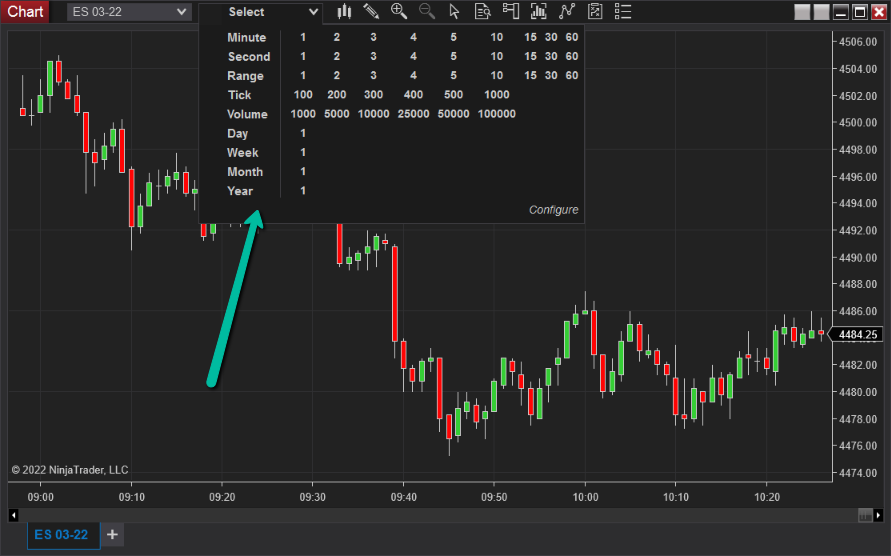This screenshot has height=556, width=891.
Task: Choose 10 Second interval
Action: click(497, 56)
